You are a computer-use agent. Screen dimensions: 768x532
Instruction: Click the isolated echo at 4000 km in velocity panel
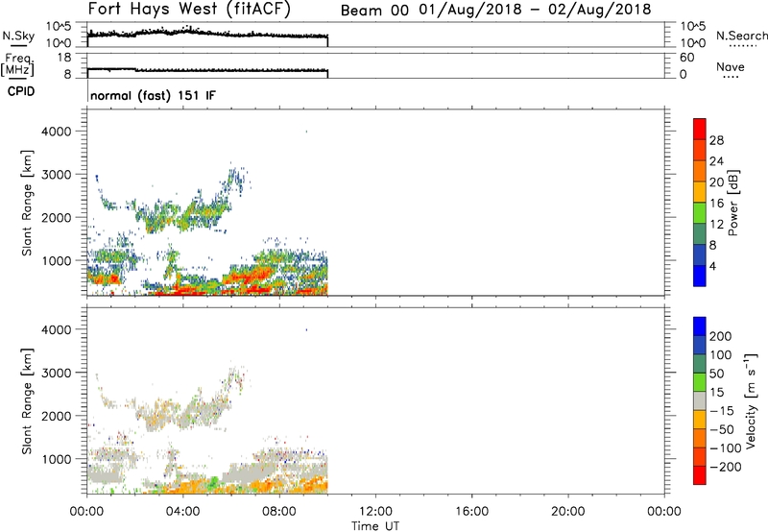(306, 329)
